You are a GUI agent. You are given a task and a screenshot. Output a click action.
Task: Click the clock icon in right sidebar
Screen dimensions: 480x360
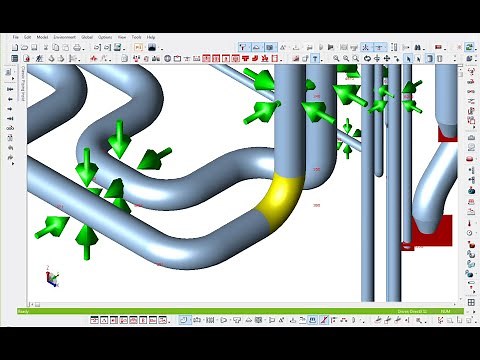(x=470, y=233)
